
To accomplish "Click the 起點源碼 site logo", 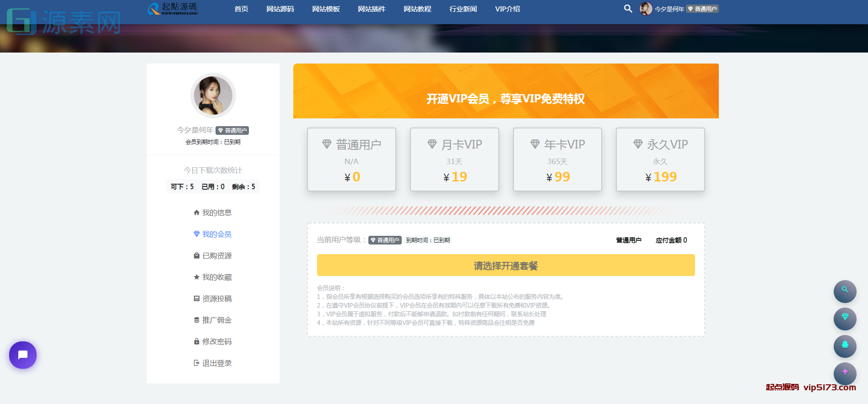I will 173,9.
